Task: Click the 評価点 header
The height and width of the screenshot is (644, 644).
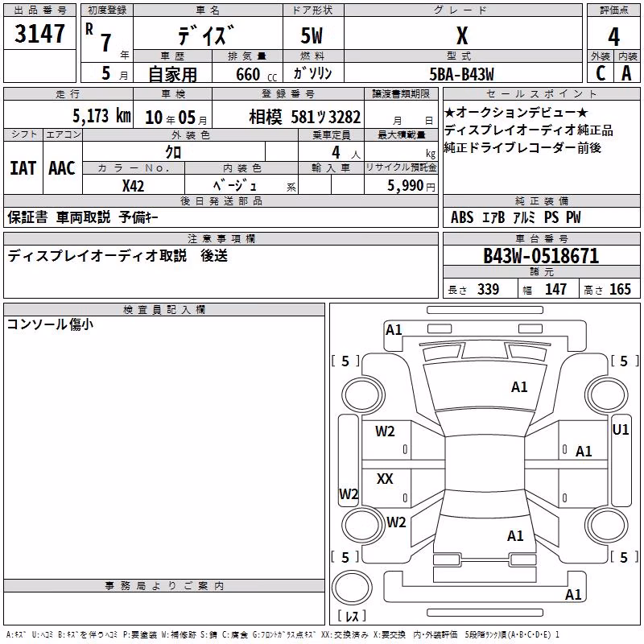Action: pos(613,10)
